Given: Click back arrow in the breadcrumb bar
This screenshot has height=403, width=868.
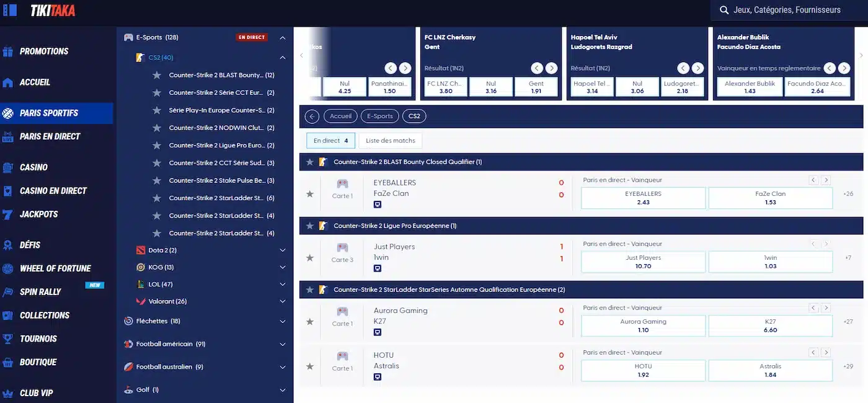Looking at the screenshot, I should [x=312, y=116].
